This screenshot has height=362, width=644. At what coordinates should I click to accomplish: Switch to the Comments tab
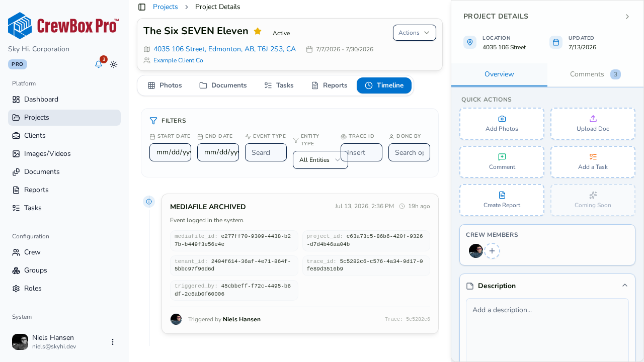point(595,74)
